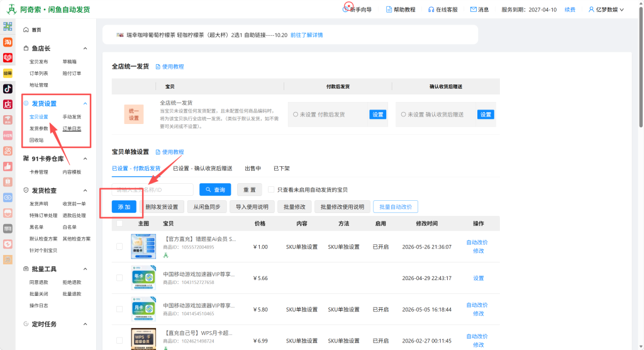Go to 首页 via the house icon
Viewport: 644px width, 350px height.
(26, 30)
